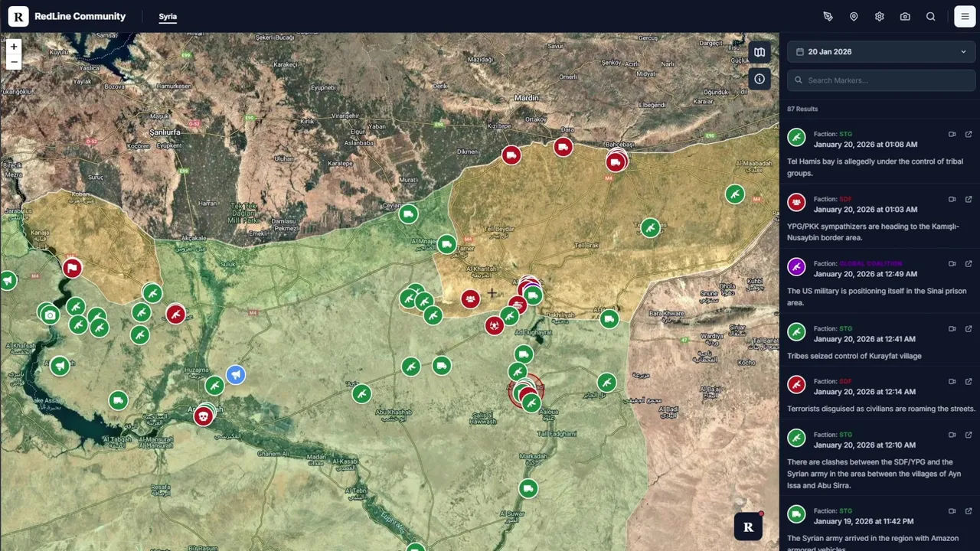Open US military Sinai prison report text
The width and height of the screenshot is (980, 551).
(877, 296)
